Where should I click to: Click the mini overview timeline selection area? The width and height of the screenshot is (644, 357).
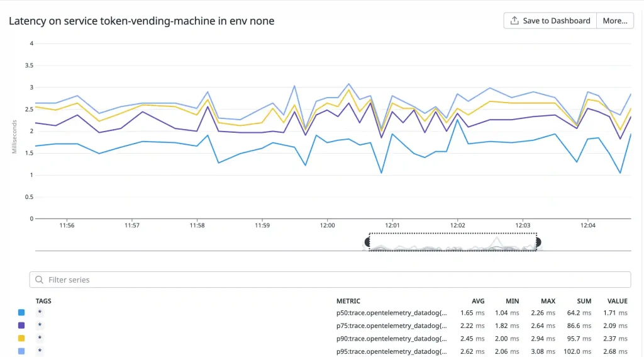pyautogui.click(x=453, y=242)
